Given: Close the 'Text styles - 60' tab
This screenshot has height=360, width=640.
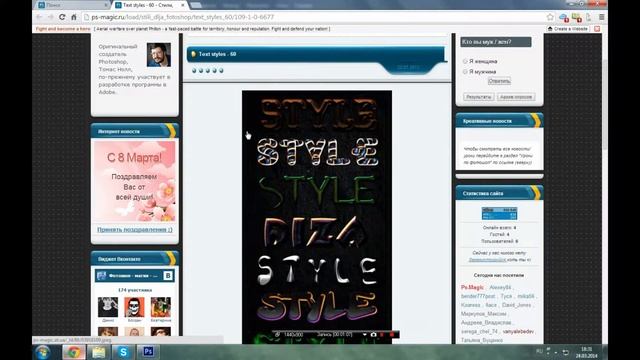Looking at the screenshot, I should pyautogui.click(x=183, y=5).
